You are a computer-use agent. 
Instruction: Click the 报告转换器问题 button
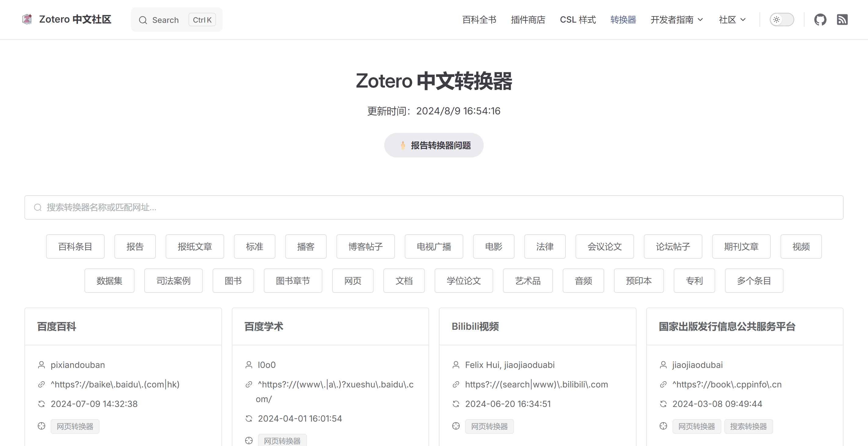pos(434,145)
